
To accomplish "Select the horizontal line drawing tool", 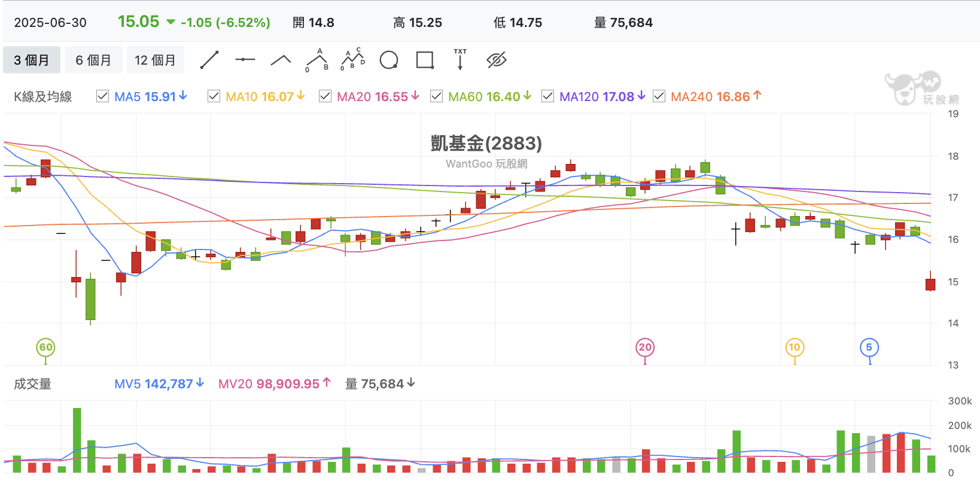I will (x=245, y=60).
